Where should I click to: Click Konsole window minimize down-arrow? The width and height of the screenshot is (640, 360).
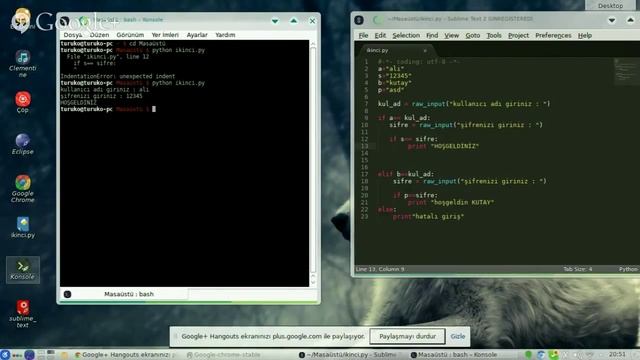click(275, 21)
